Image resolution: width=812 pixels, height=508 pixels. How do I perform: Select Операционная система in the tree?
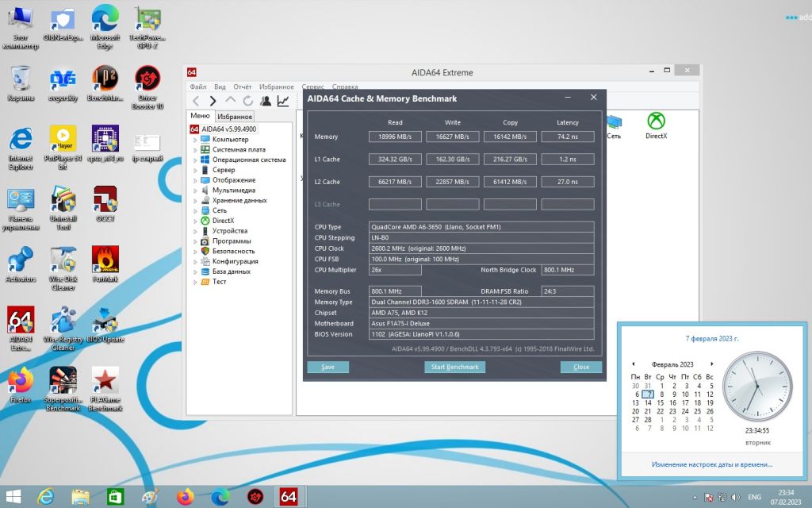point(249,160)
